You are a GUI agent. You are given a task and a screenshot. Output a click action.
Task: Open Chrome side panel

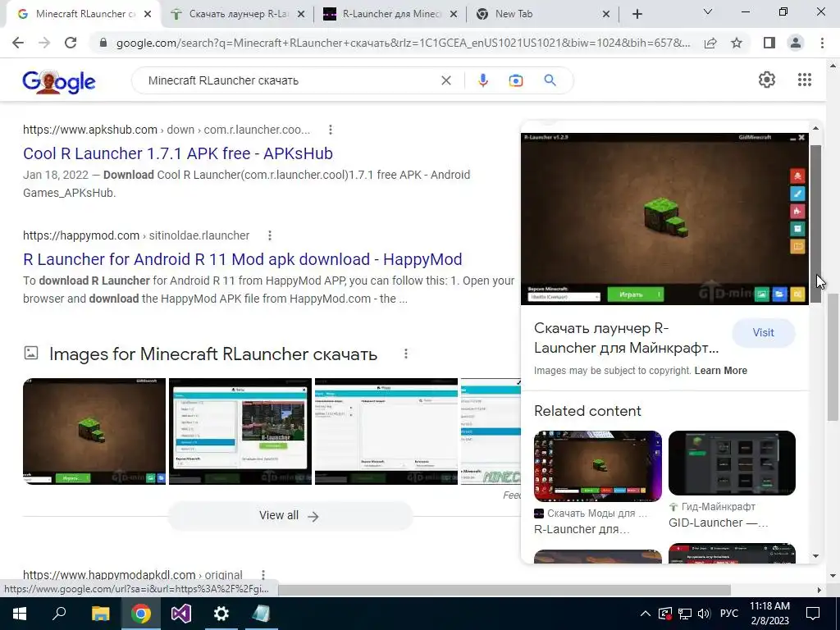(769, 43)
